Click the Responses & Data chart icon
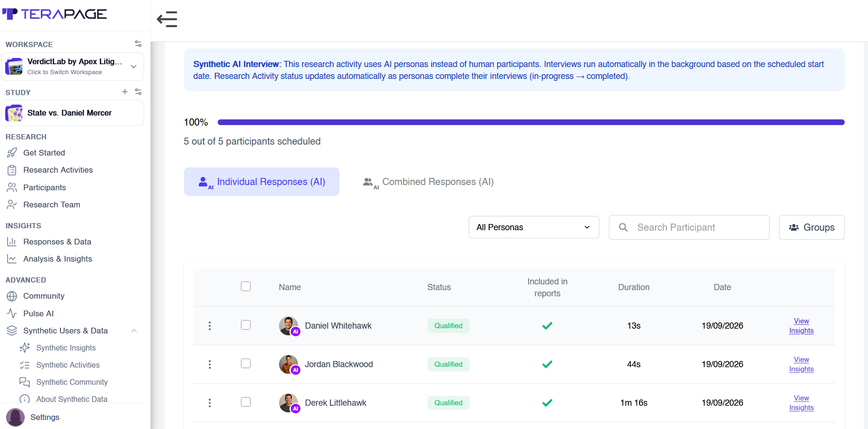The height and width of the screenshot is (429, 868). coord(12,242)
